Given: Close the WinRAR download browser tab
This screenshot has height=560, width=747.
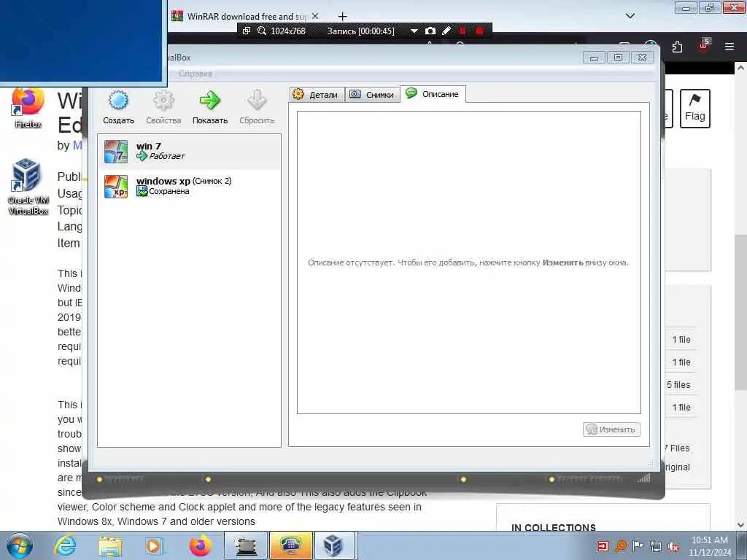Looking at the screenshot, I should pos(315,16).
